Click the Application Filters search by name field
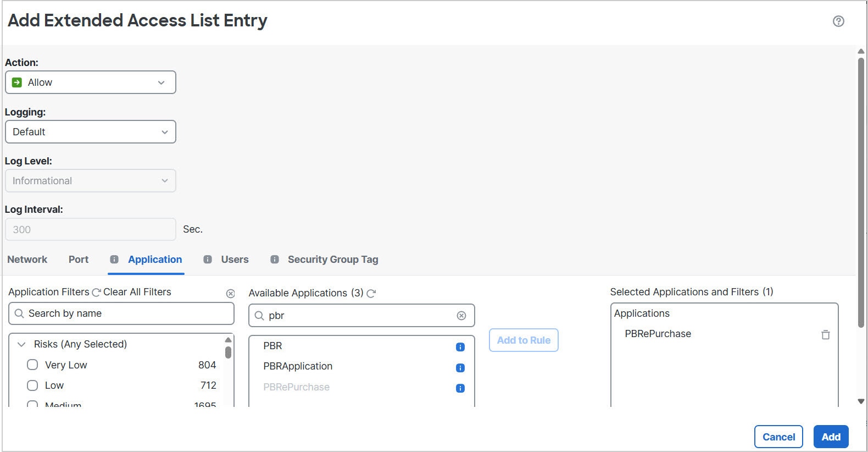Screen dimensions: 868x452 pos(126,313)
